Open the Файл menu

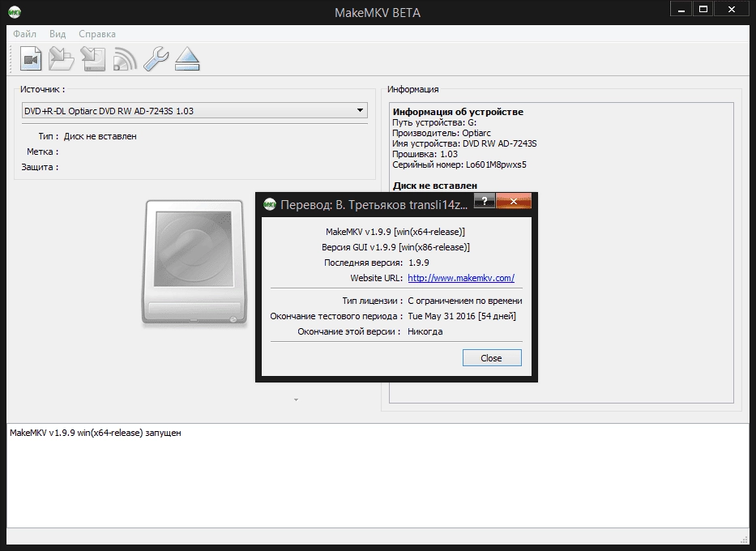pyautogui.click(x=24, y=34)
